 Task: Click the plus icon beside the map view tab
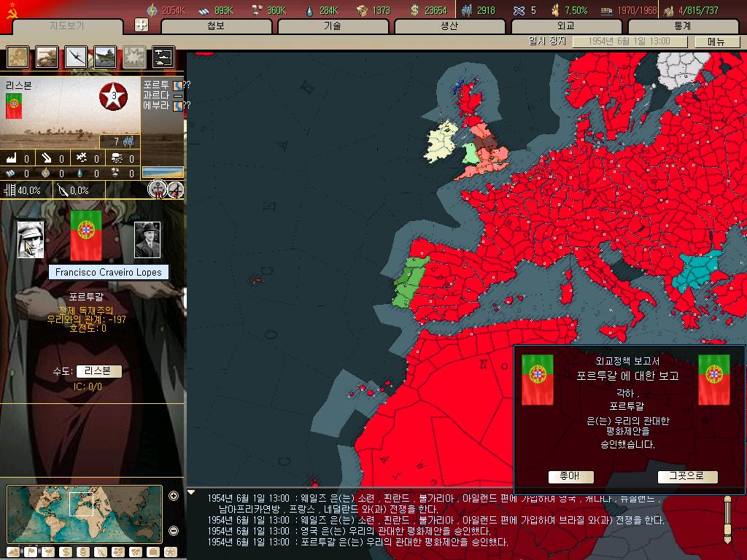[x=142, y=25]
